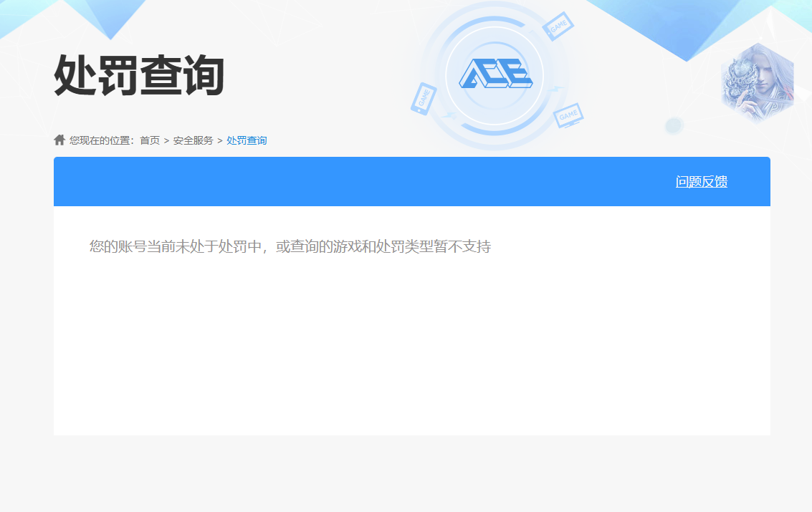Click the arrow separator after 首页

166,140
